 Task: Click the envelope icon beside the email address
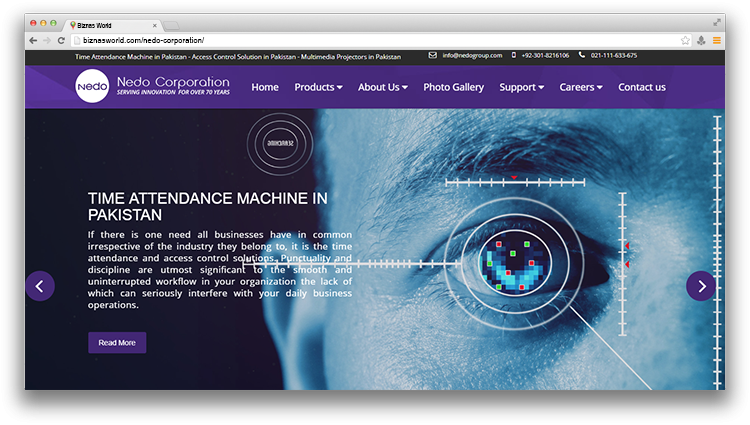pos(433,56)
